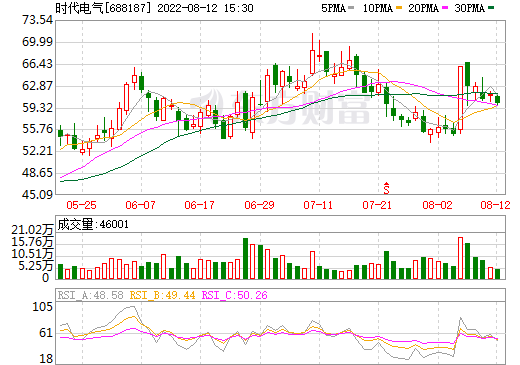This screenshot has width=520, height=365.
Task: Select the 07-11 date axis label
Action: [x=318, y=205]
